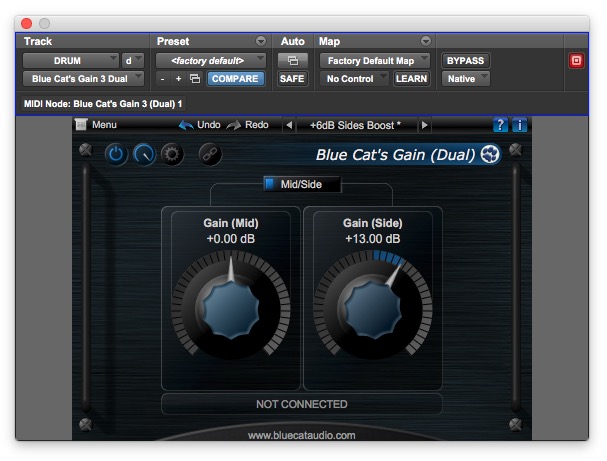Image resolution: width=607 pixels, height=461 pixels.
Task: Open the gear settings icon
Action: [x=172, y=155]
